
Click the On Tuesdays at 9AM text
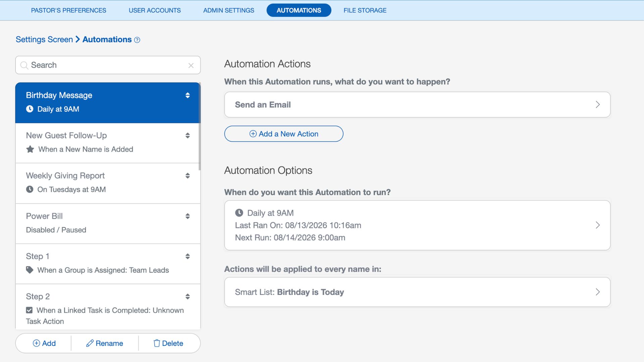tap(71, 189)
